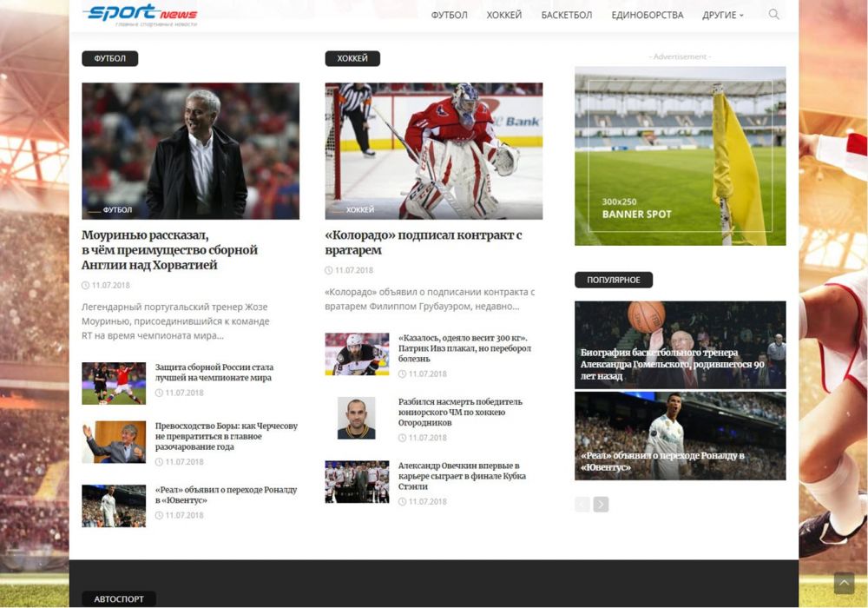Select the right pagination arrow under Популярное
The height and width of the screenshot is (608, 868).
click(x=602, y=503)
